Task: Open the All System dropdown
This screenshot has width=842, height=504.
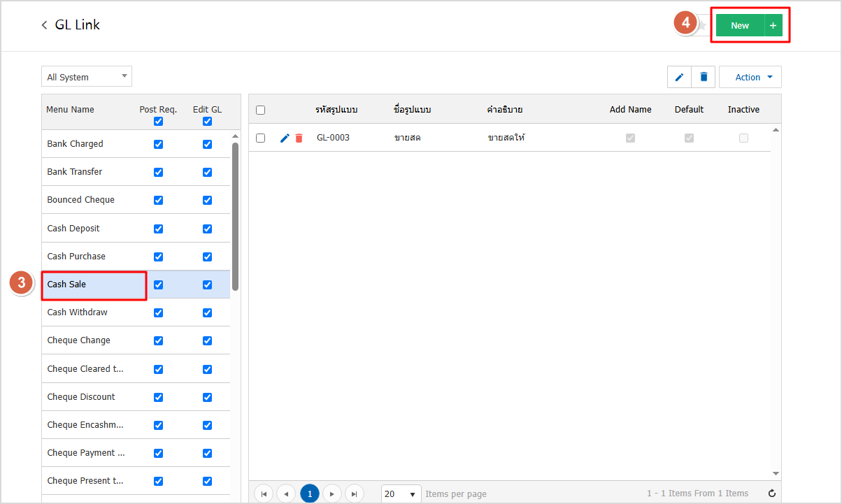Action: (87, 77)
